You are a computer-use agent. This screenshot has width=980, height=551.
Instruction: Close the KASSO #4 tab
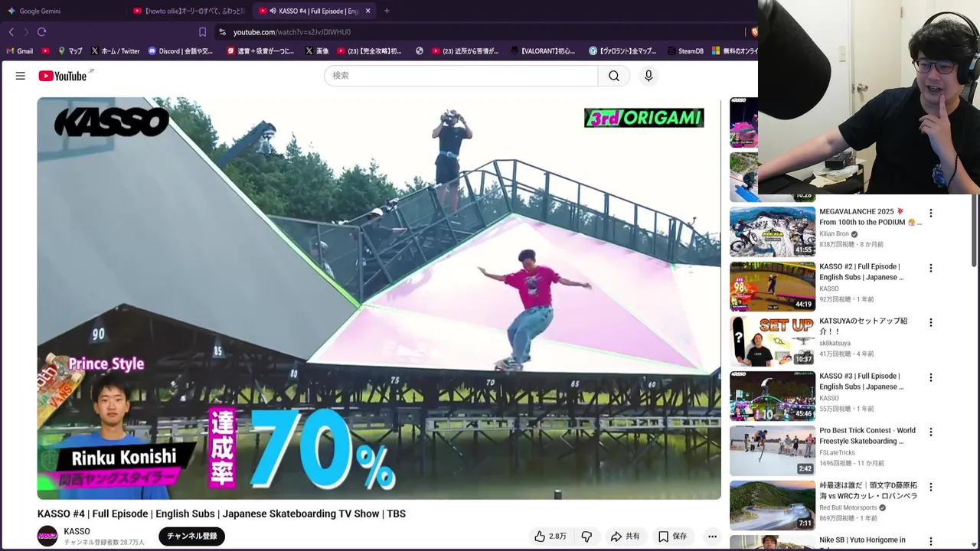367,11
